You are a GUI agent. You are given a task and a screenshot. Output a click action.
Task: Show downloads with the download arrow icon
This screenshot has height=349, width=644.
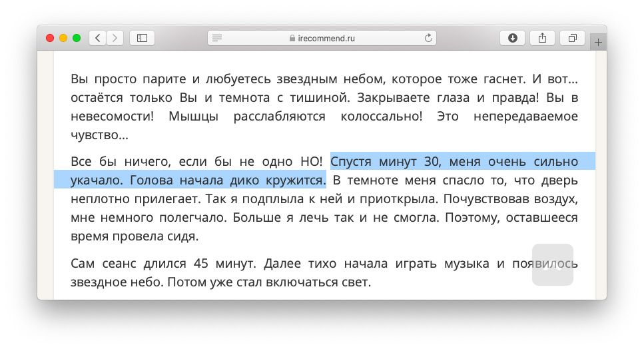(513, 38)
